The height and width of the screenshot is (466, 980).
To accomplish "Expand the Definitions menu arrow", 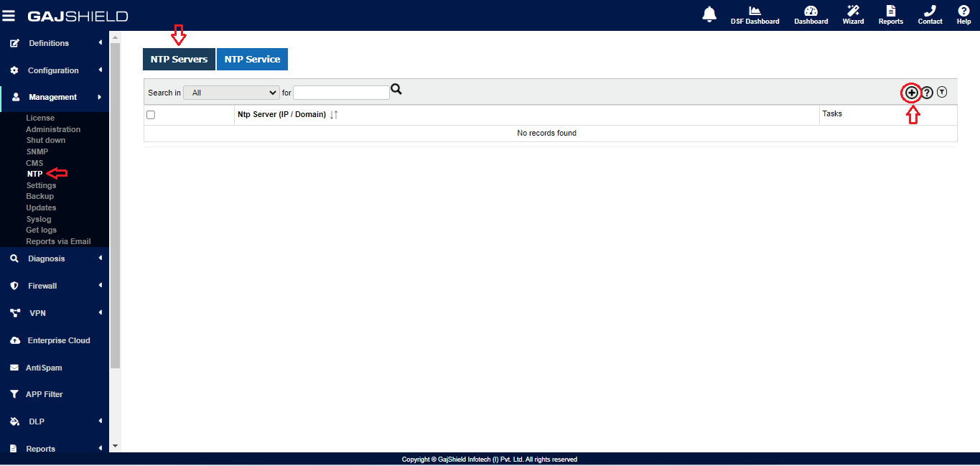I will tap(101, 43).
